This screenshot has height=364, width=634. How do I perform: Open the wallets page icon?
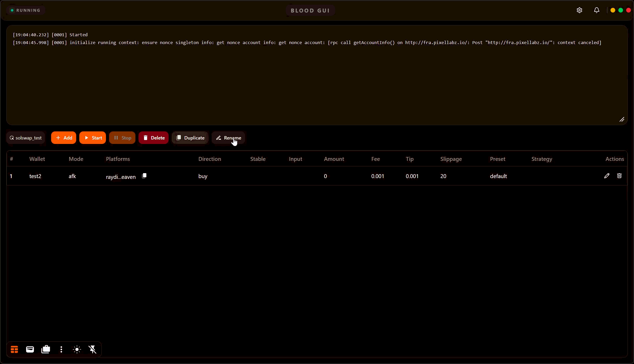(x=30, y=349)
